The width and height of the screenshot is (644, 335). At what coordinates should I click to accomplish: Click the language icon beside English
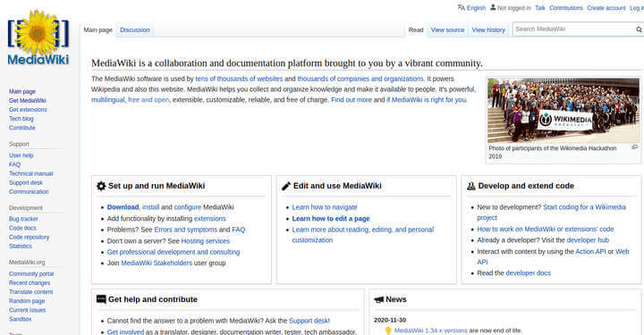pos(462,7)
